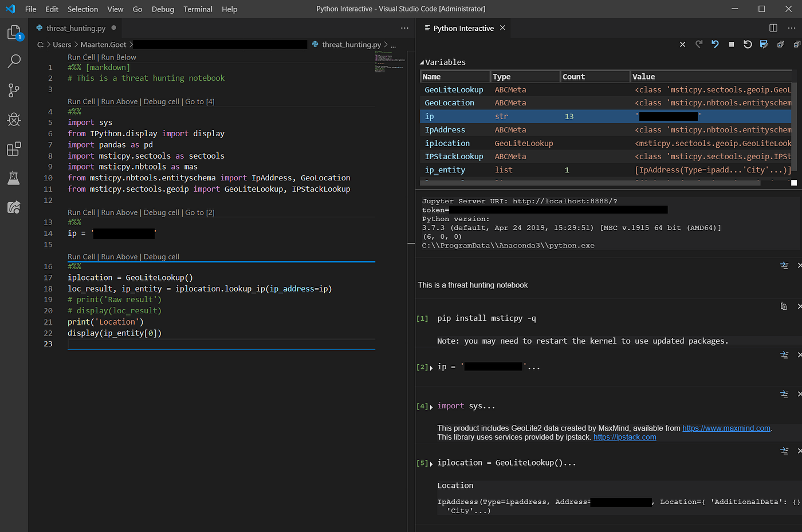Interrupt the Jupyter kernel with the stop icon
802x532 pixels.
tap(732, 44)
